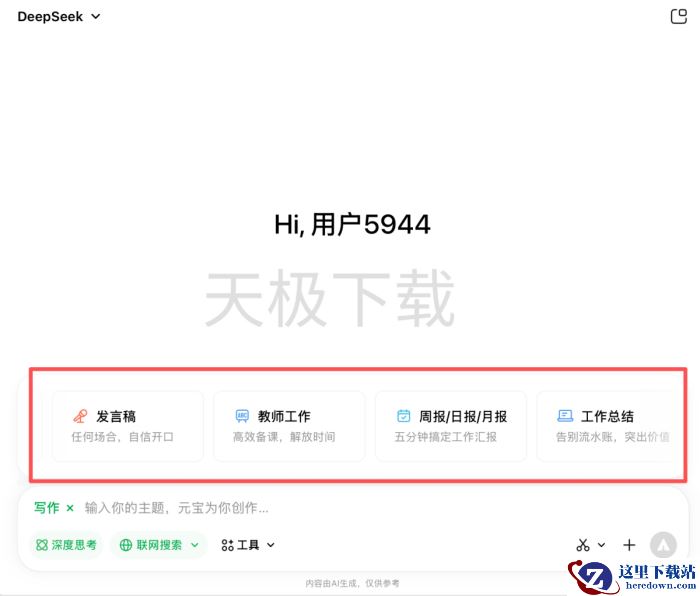Viewport: 700px width, 596px height.
Task: Click the send arrow button
Action: (663, 545)
